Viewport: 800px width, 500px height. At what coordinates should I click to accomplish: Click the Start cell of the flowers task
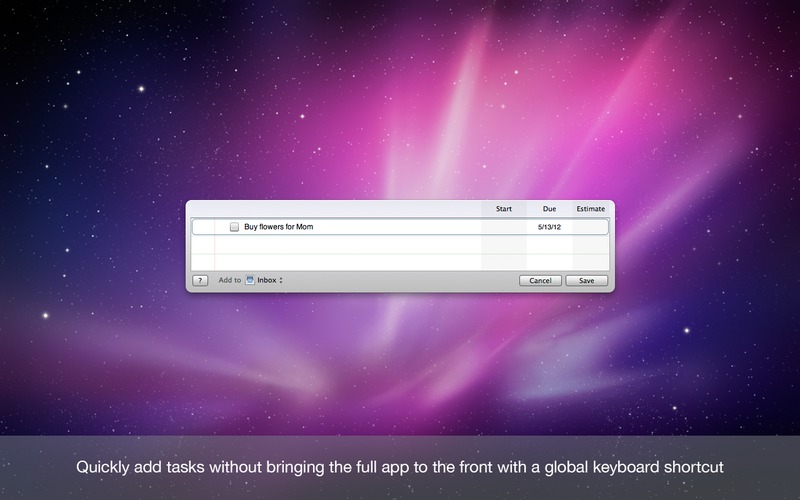click(504, 227)
